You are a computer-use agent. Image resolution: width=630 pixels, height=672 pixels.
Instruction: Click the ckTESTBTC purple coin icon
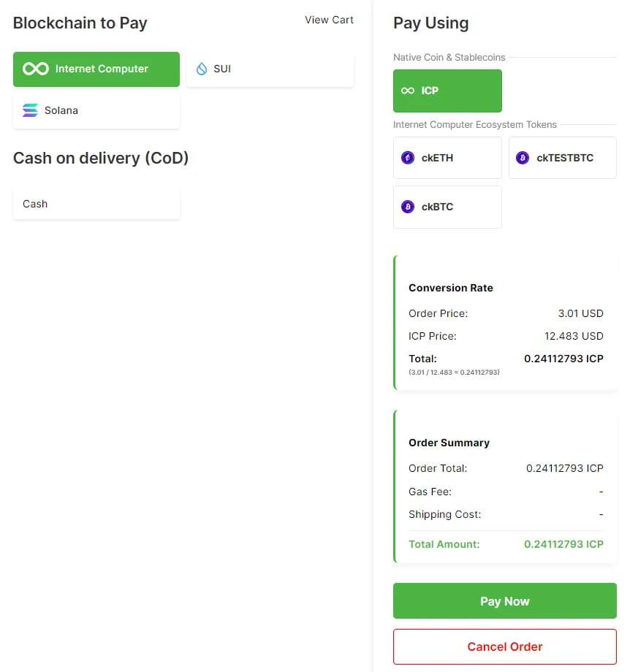(x=523, y=158)
